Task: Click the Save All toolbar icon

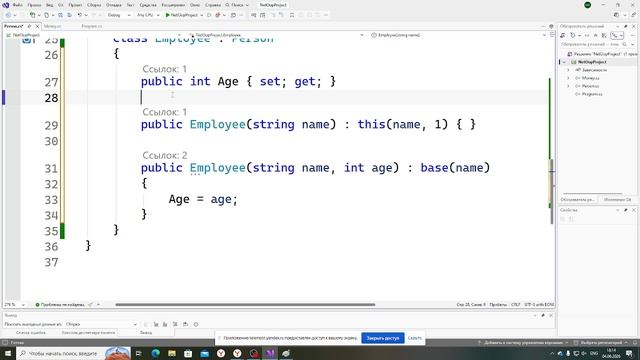Action: click(x=69, y=15)
